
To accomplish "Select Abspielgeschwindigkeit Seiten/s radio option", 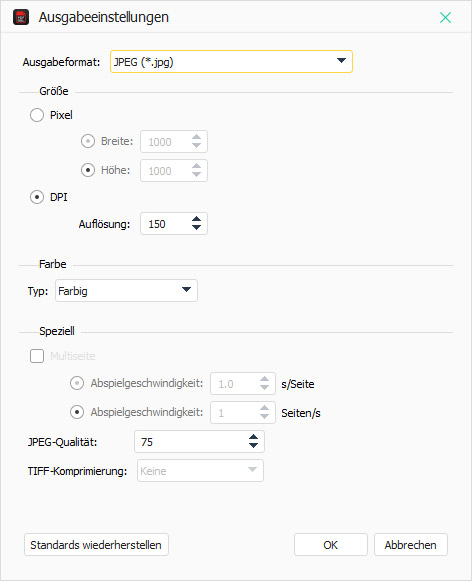I will tap(77, 412).
